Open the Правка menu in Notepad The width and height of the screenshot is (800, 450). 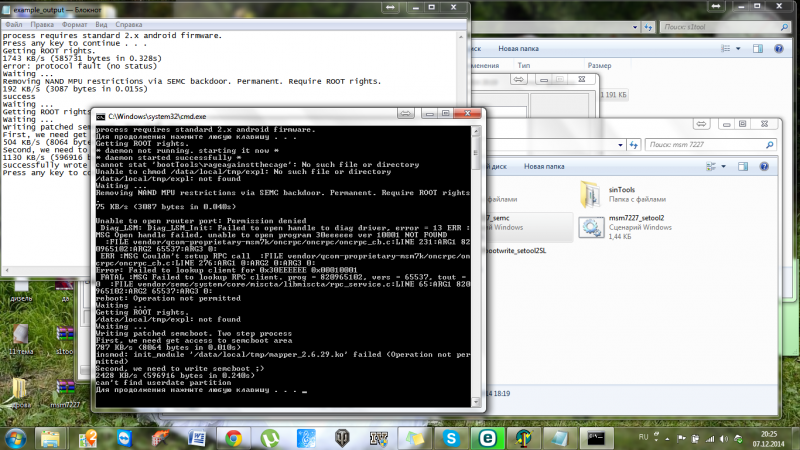pos(45,23)
